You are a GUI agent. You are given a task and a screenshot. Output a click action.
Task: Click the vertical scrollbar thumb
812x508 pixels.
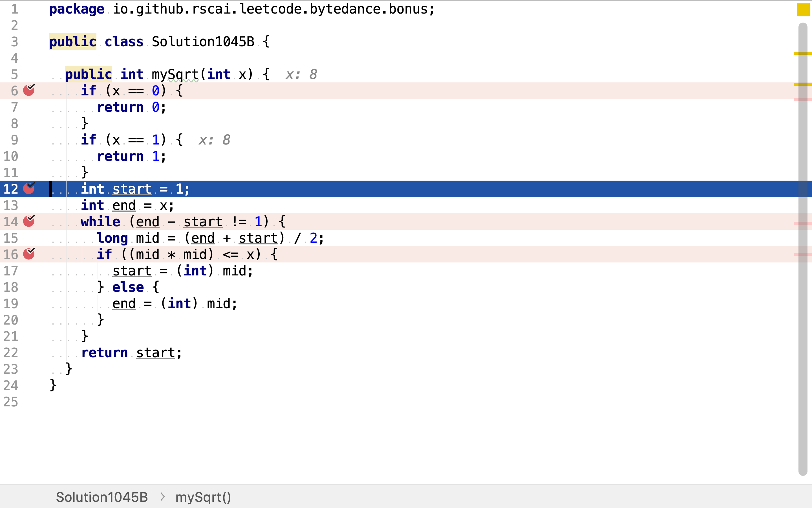pos(803,249)
